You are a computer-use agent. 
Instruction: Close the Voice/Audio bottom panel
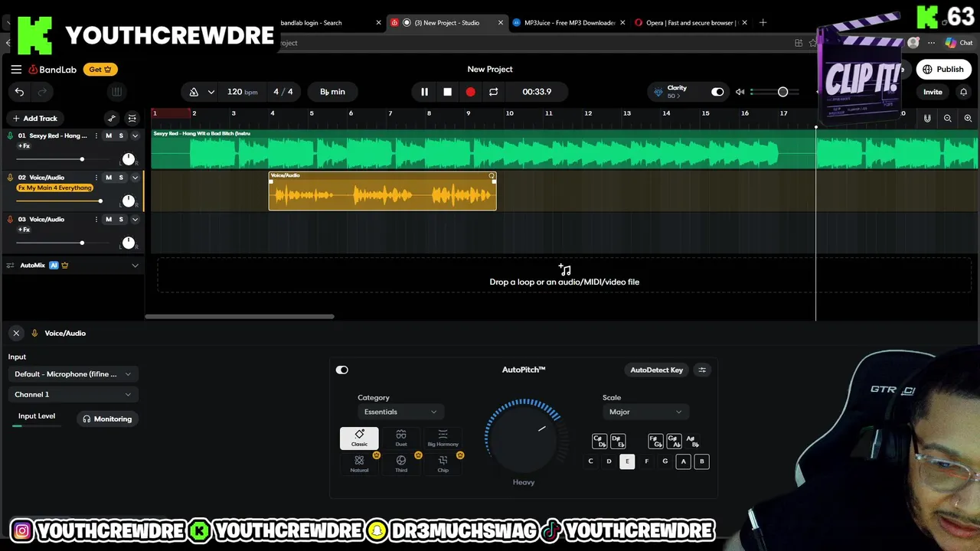coord(16,334)
